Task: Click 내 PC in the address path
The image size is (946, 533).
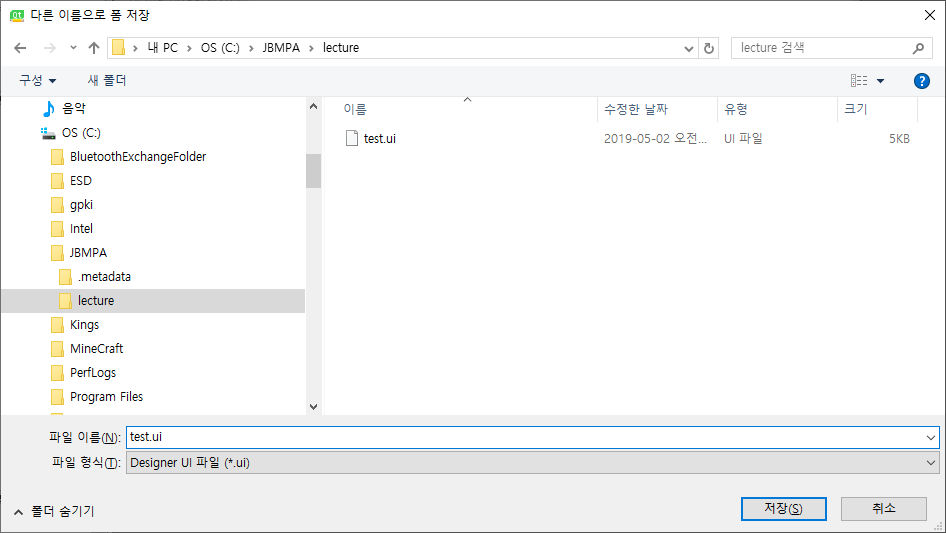Action: point(162,48)
